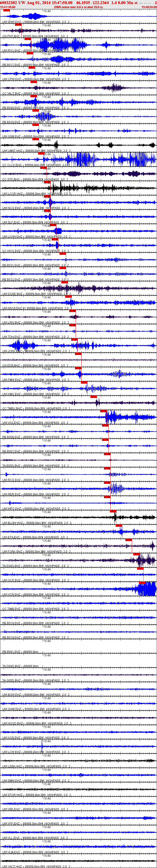Select the "CC TMBU BHZ" station label
157x868 pixels.
pos(12,408)
